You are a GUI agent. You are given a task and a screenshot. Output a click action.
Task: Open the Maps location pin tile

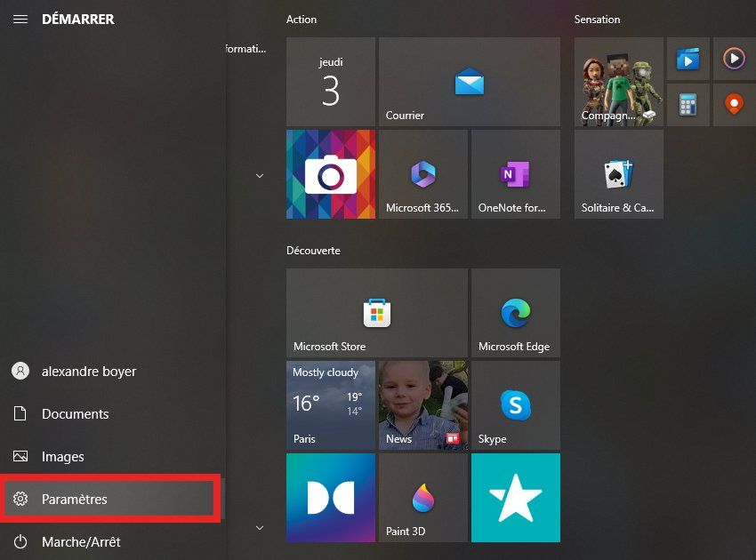pos(735,105)
